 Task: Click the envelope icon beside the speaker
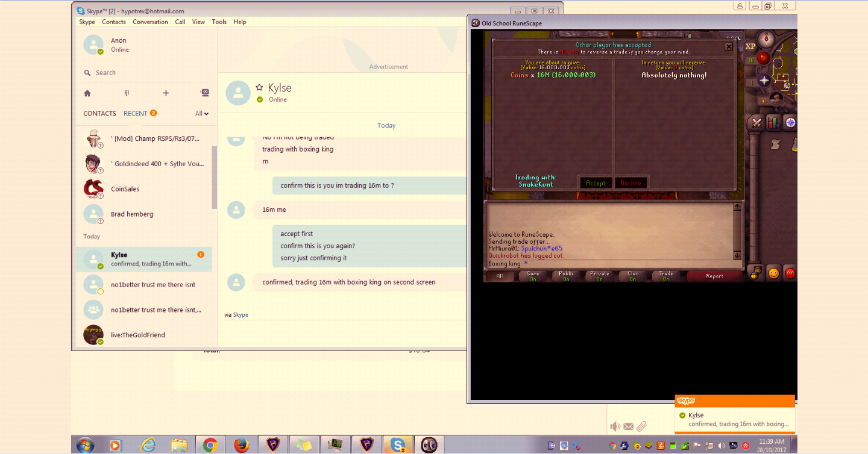coord(629,426)
